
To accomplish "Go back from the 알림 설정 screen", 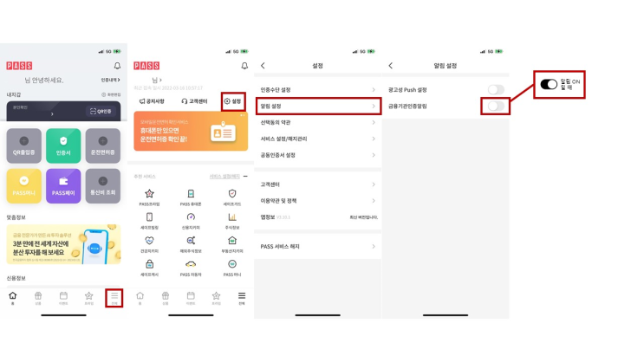I will pos(391,66).
